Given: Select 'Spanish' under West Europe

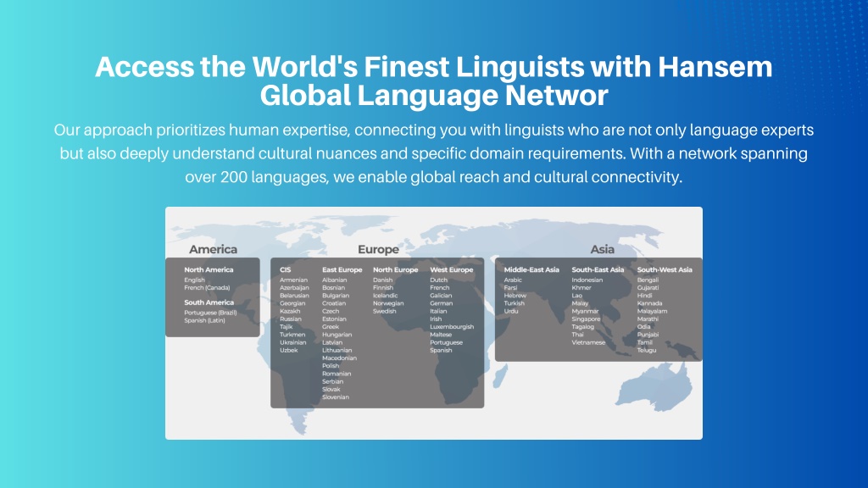Looking at the screenshot, I should (441, 350).
